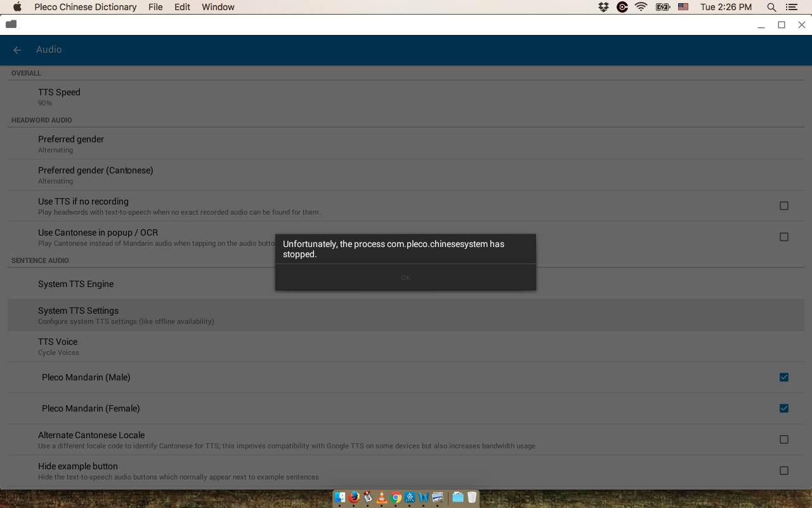Open the System TTS Engine setting
The width and height of the screenshot is (812, 508).
406,284
